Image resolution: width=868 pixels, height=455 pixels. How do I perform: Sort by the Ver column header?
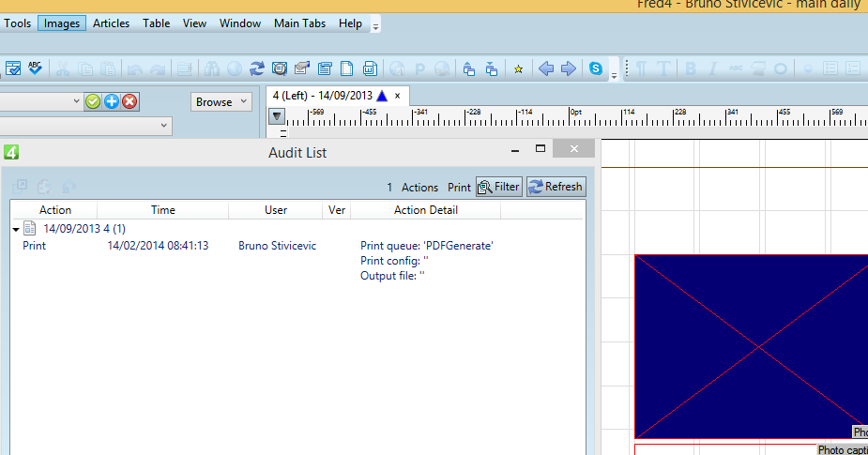337,210
